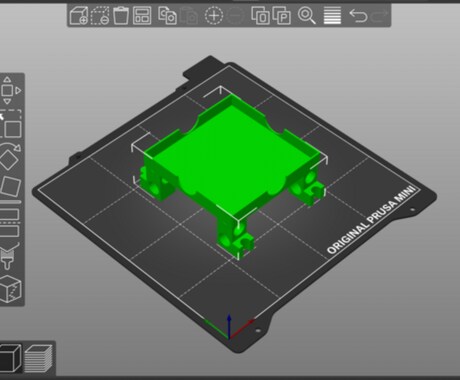460x380 pixels.
Task: Click the Add object icon in the top toolbar
Action: 79,15
